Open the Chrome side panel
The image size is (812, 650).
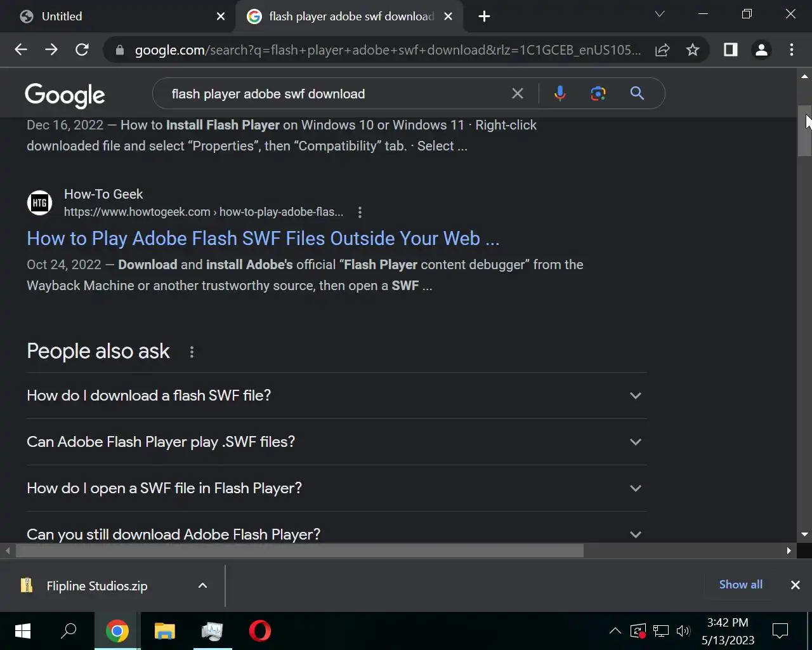[731, 50]
